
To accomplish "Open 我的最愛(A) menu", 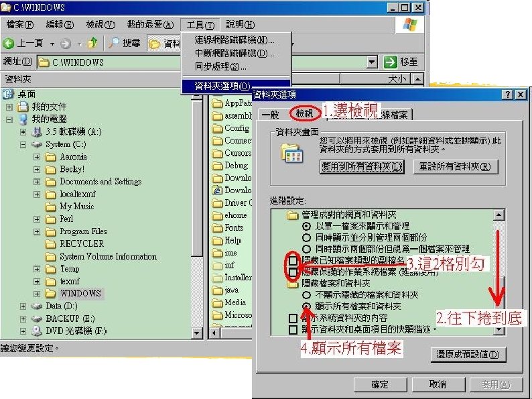I will (150, 24).
